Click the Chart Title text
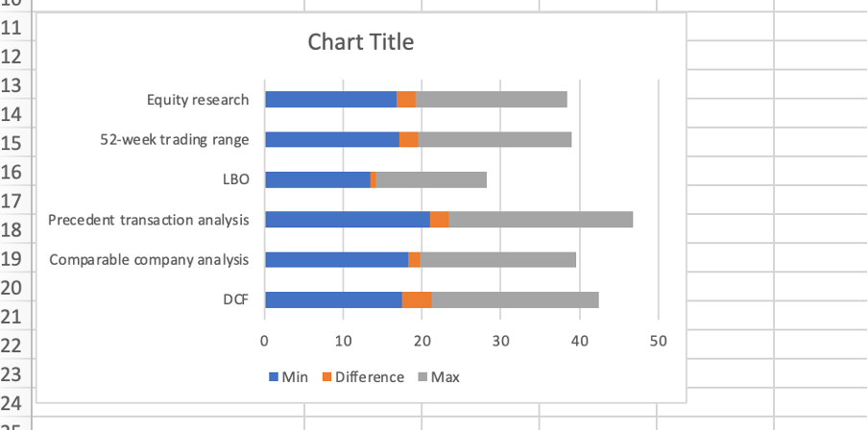868x430 pixels. coord(361,42)
